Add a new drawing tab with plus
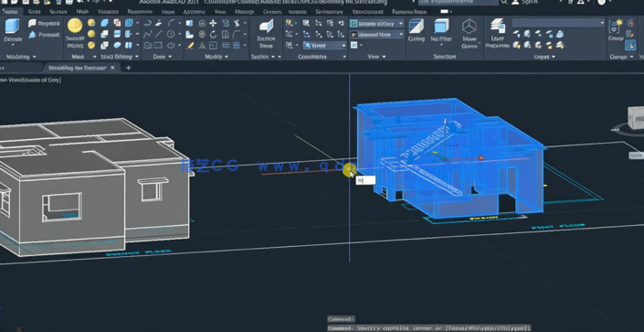The width and height of the screenshot is (644, 332). point(128,68)
